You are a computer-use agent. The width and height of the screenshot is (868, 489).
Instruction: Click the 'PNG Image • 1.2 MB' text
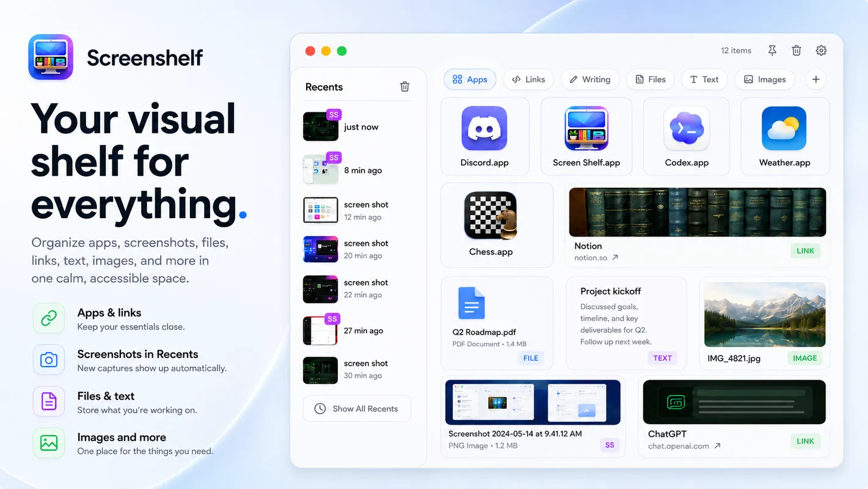click(x=483, y=446)
